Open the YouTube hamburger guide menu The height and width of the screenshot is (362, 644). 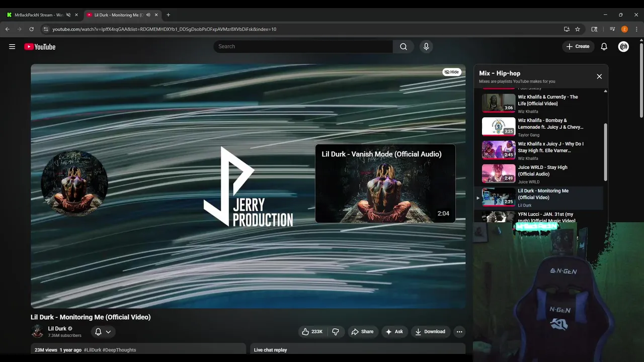pos(12,47)
